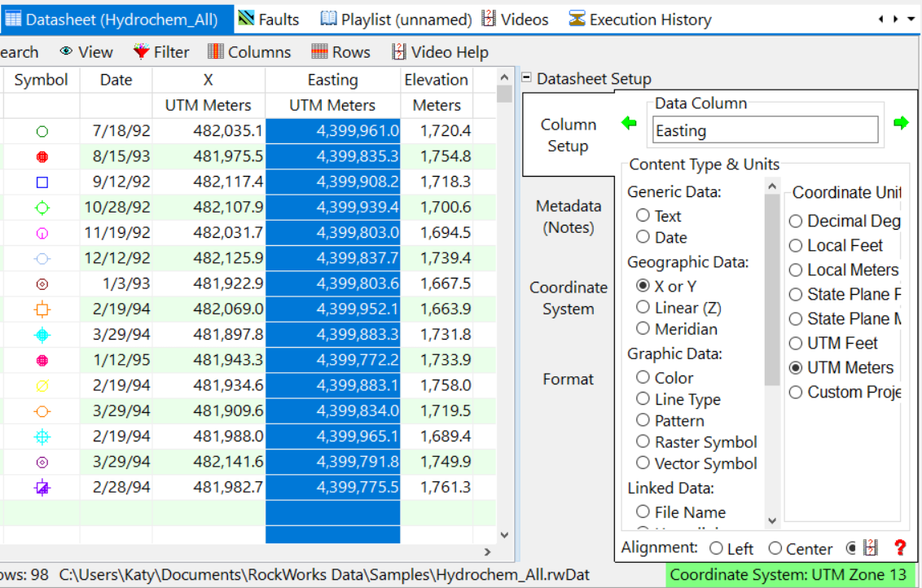Click the Data Column name field
This screenshot has width=922, height=588.
765,130
